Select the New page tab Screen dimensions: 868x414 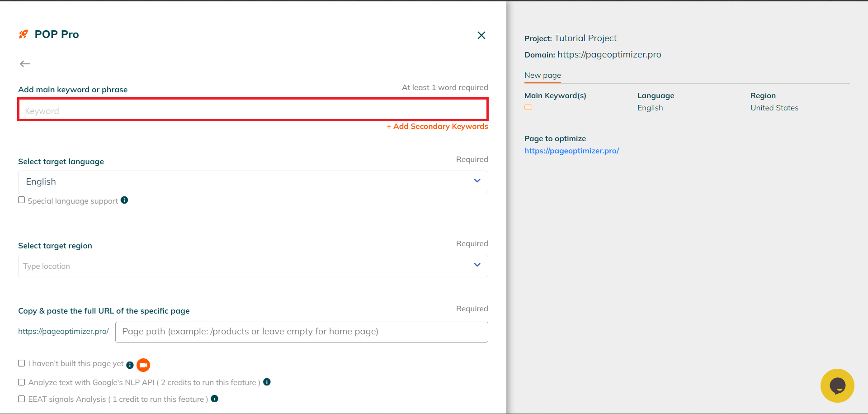click(x=542, y=75)
